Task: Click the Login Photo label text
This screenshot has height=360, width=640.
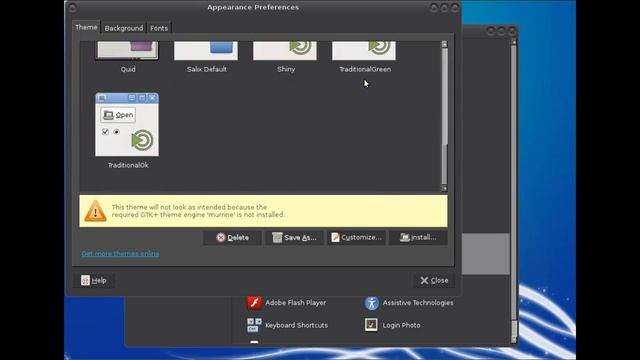Action: 401,325
